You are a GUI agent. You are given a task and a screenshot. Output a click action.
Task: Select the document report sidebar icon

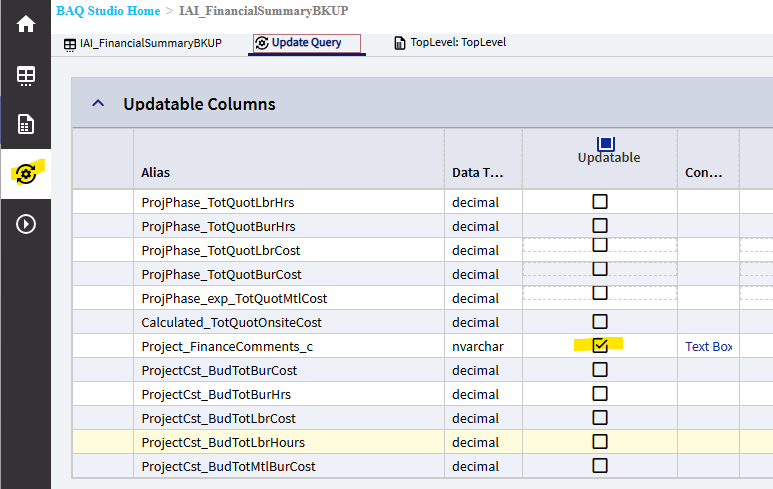26,124
